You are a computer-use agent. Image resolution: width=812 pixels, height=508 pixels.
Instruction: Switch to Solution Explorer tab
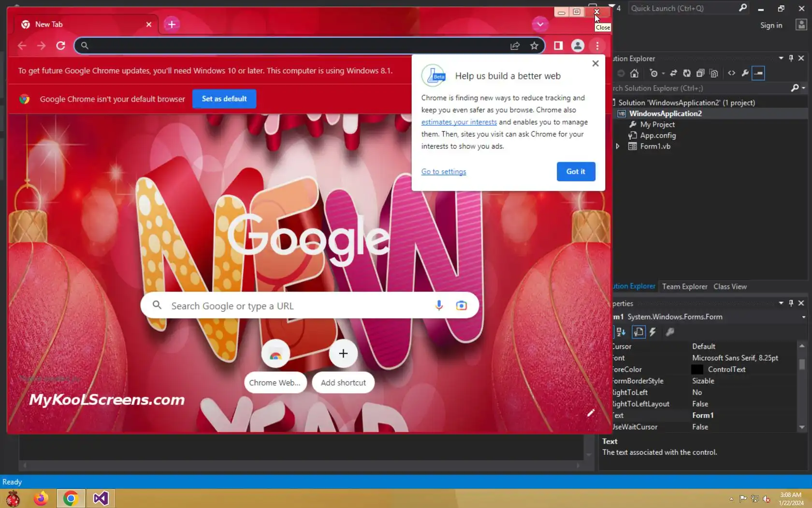pyautogui.click(x=634, y=286)
